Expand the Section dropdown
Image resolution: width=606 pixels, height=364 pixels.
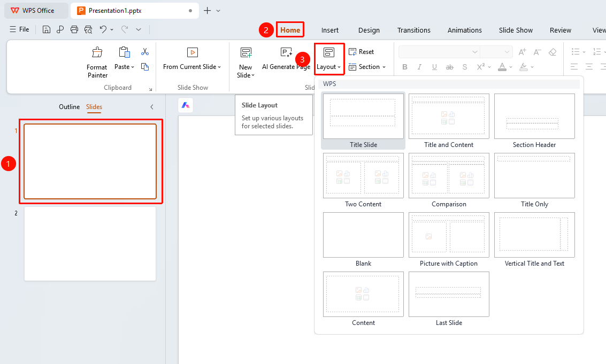pos(384,67)
